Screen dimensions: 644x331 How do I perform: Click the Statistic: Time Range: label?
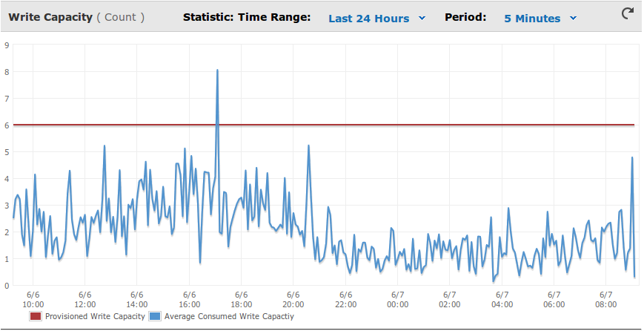[247, 17]
